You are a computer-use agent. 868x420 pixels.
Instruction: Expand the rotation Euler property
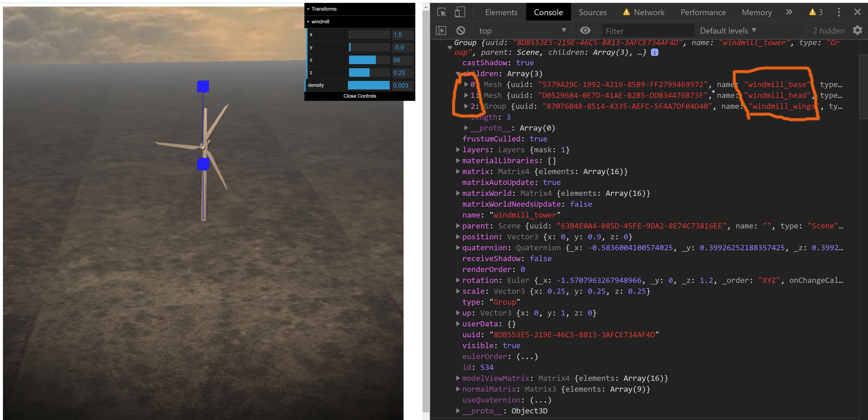pyautogui.click(x=458, y=280)
